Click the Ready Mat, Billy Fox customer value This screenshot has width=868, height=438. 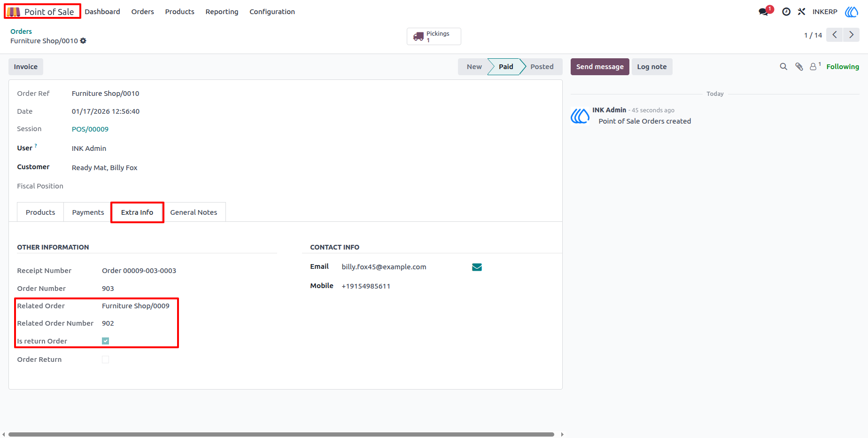[105, 168]
